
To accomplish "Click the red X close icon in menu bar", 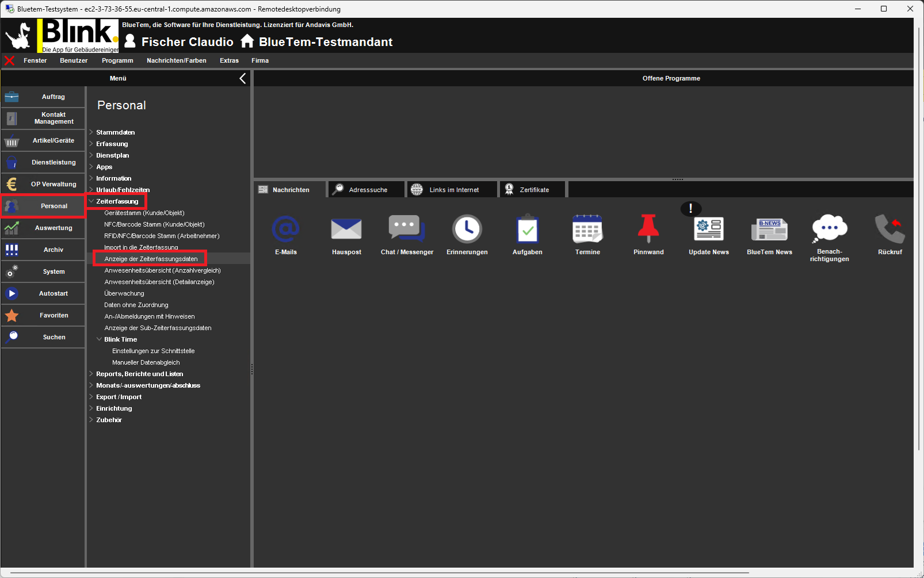I will point(10,60).
